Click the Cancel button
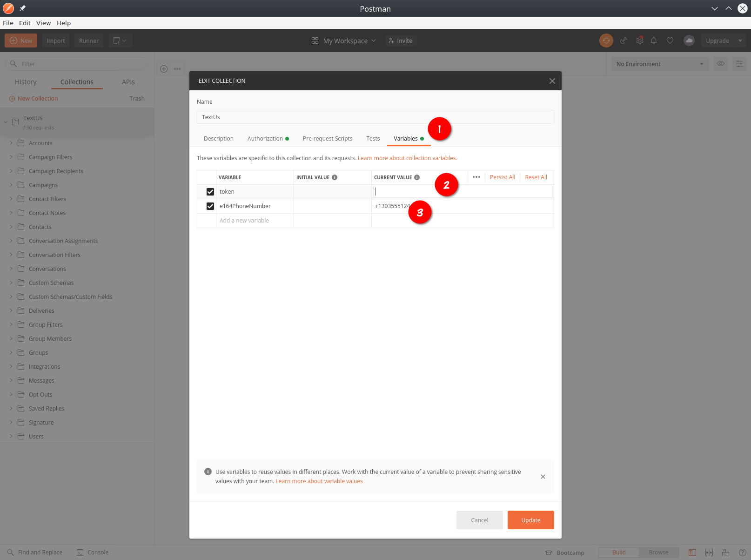 480,520
